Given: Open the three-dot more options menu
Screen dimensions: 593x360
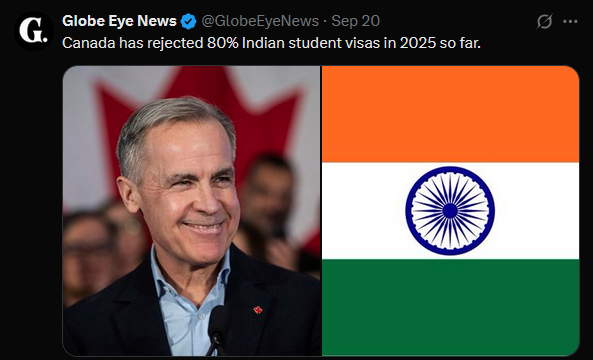Looking at the screenshot, I should coord(570,22).
